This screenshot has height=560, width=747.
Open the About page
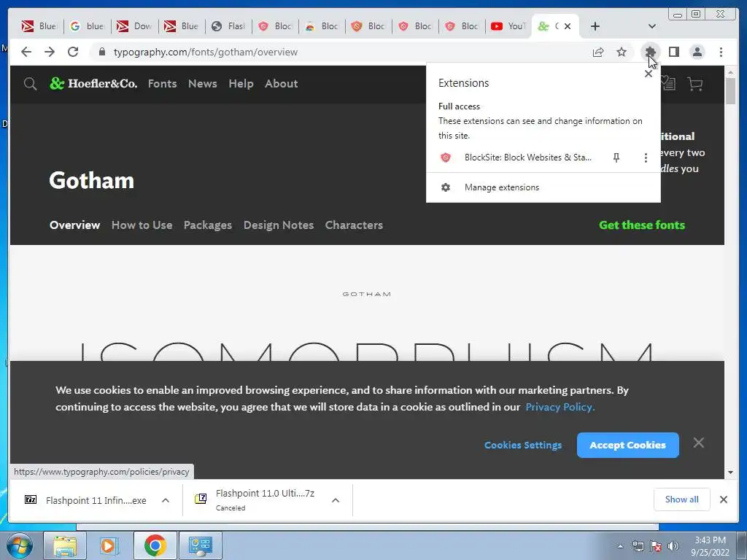(x=281, y=84)
